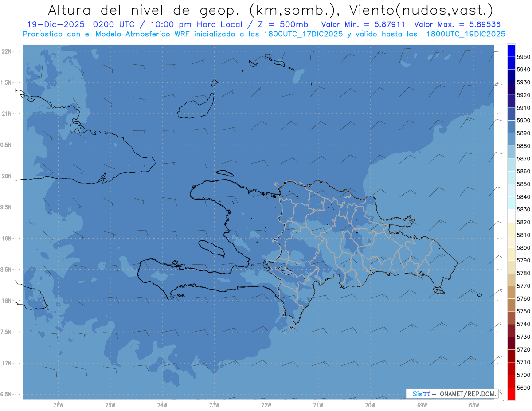Click the 74W longitude axis label
The height and width of the screenshot is (411, 532).
(162, 405)
